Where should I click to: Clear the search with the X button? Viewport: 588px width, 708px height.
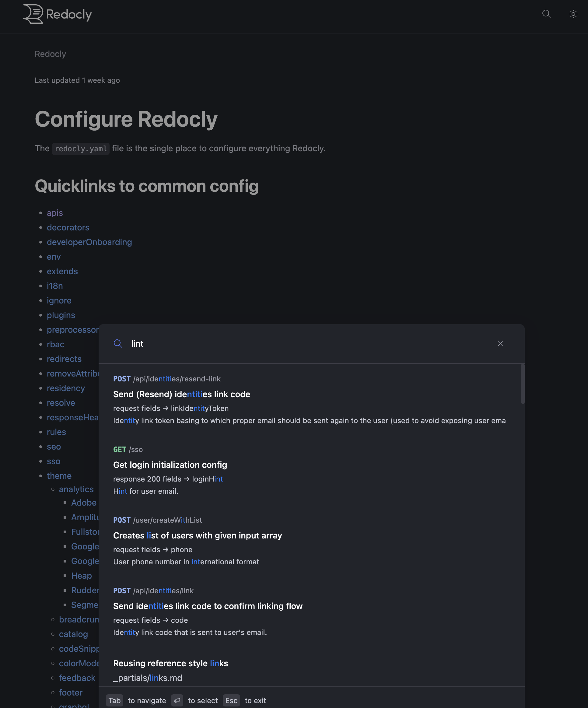point(500,344)
